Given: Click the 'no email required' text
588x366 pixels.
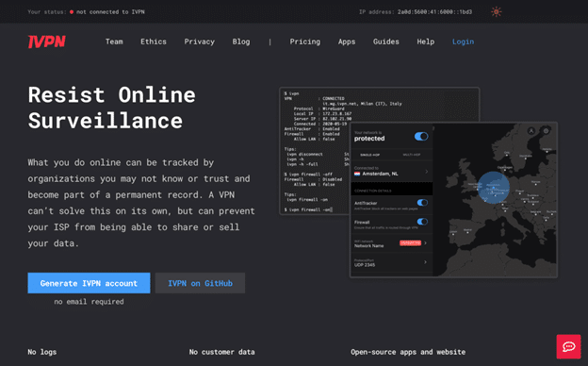Looking at the screenshot, I should coord(89,302).
